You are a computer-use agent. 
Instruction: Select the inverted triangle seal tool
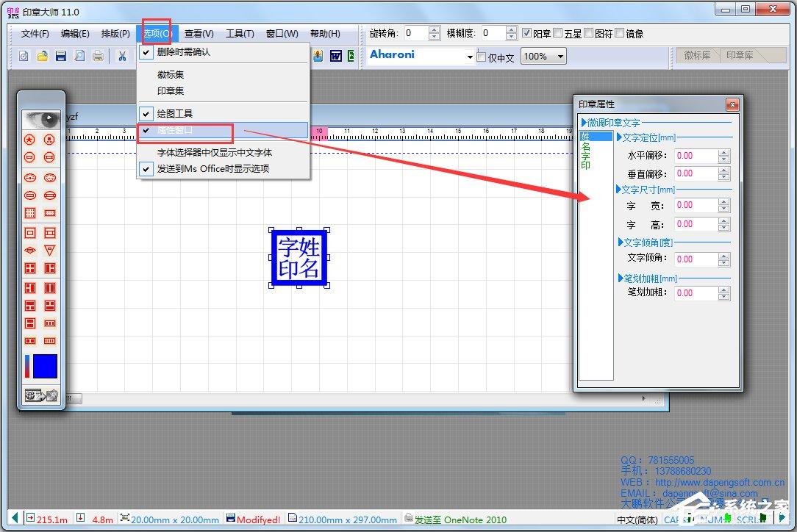(50, 250)
